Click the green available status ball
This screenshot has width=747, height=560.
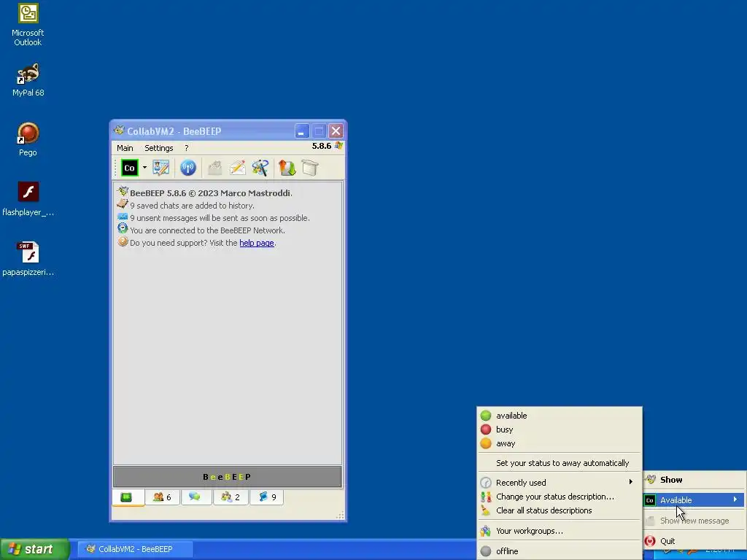pyautogui.click(x=485, y=416)
